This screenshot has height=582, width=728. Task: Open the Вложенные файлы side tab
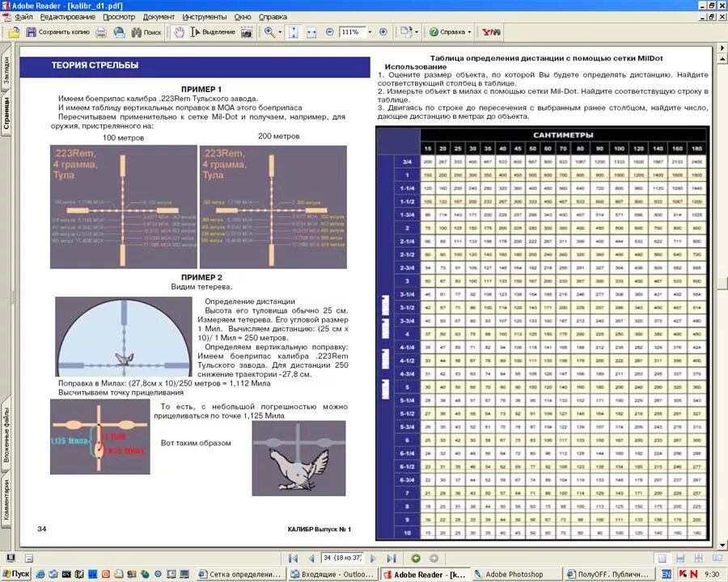coord(6,434)
